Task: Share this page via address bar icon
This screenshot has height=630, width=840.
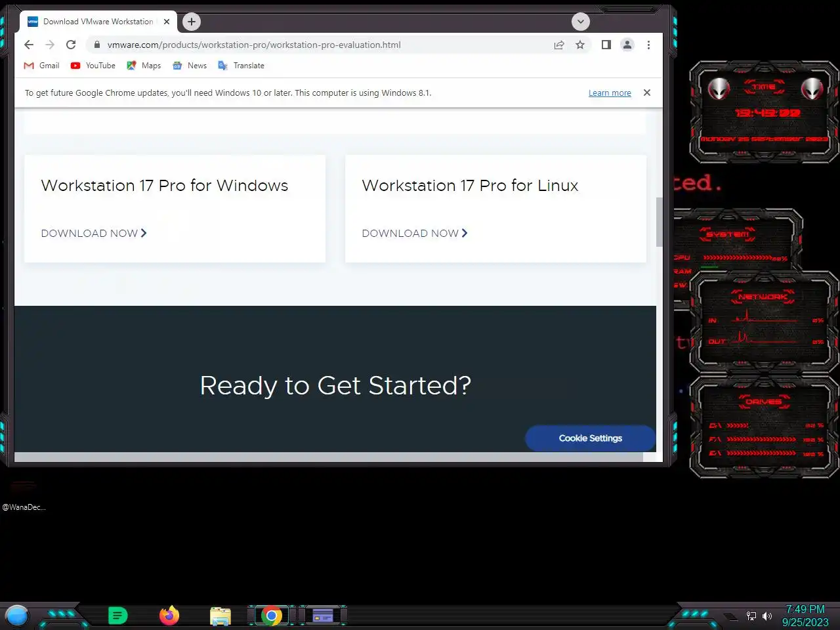Action: [559, 45]
